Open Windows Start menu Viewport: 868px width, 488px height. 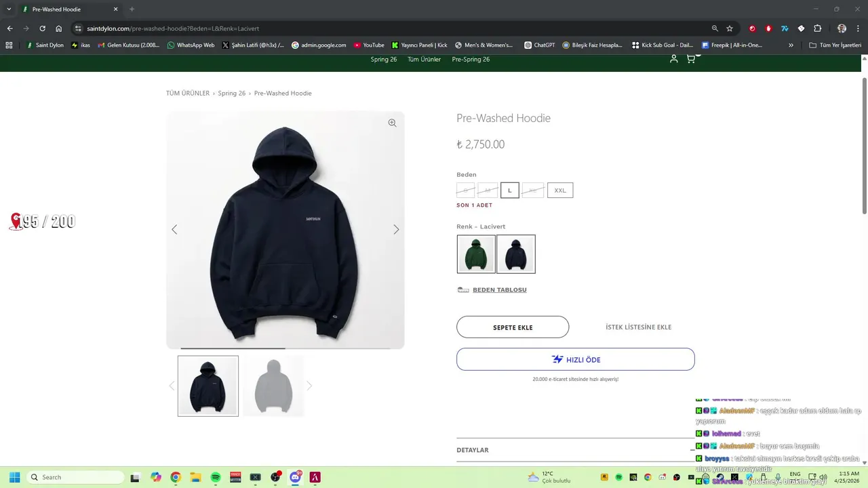point(14,477)
